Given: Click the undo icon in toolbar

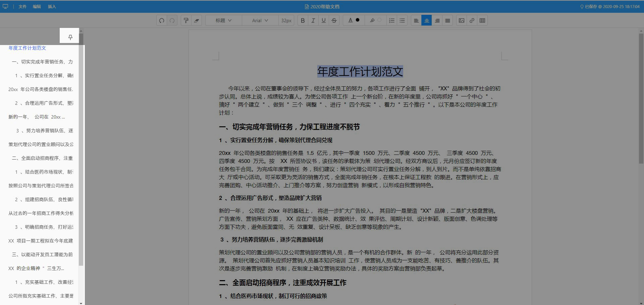Looking at the screenshot, I should coord(162,20).
